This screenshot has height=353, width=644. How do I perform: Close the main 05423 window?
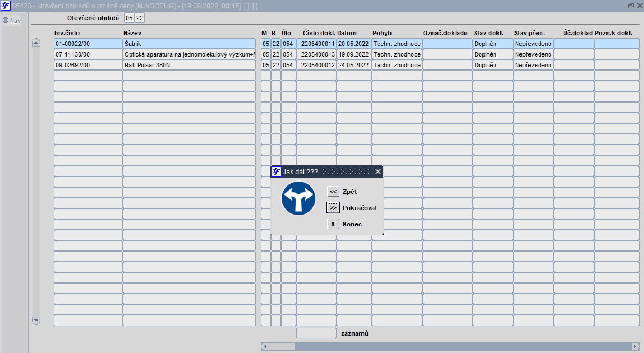(x=640, y=6)
